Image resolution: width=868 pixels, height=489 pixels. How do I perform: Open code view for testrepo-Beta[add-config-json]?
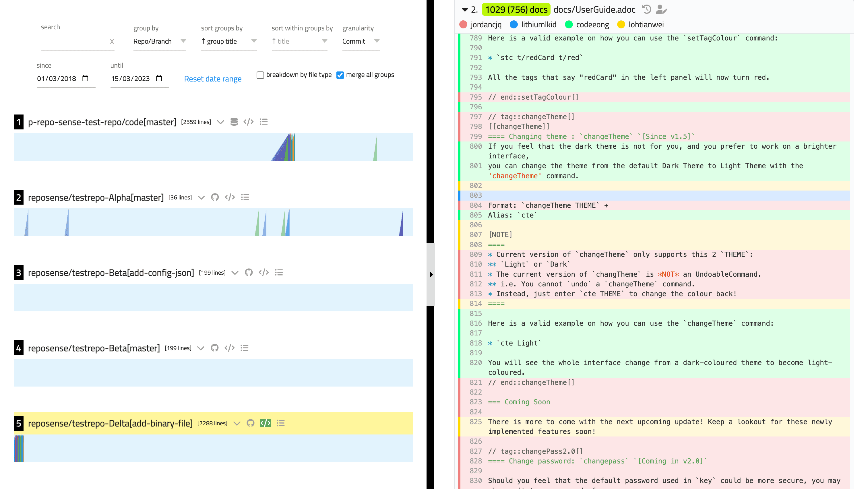pos(263,272)
